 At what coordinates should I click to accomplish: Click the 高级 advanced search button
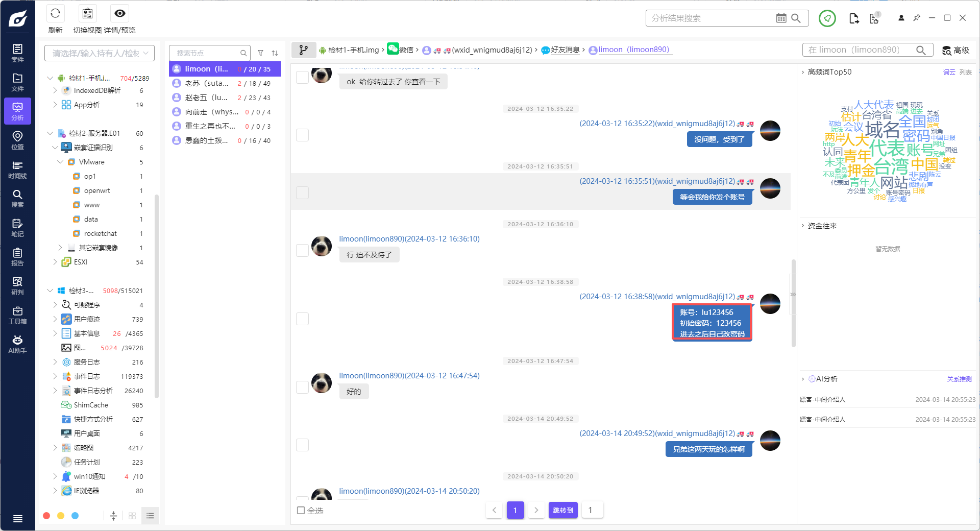coord(955,50)
